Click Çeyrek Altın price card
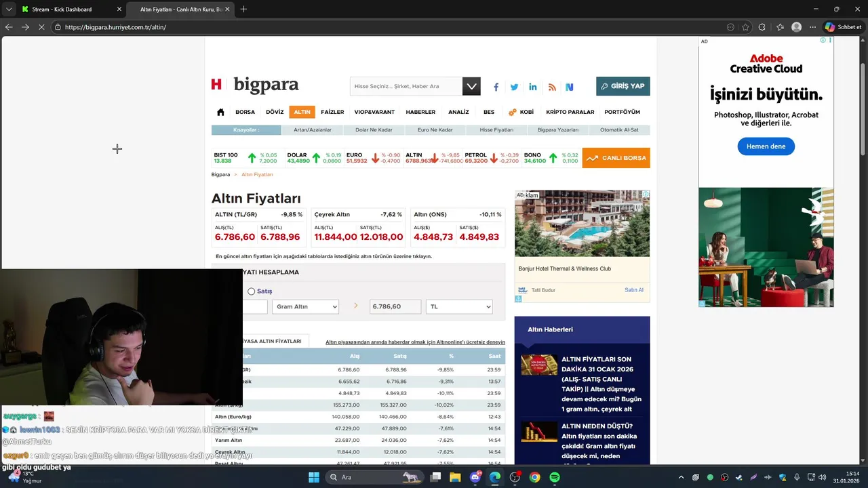Image resolution: width=868 pixels, height=488 pixels. tap(358, 227)
